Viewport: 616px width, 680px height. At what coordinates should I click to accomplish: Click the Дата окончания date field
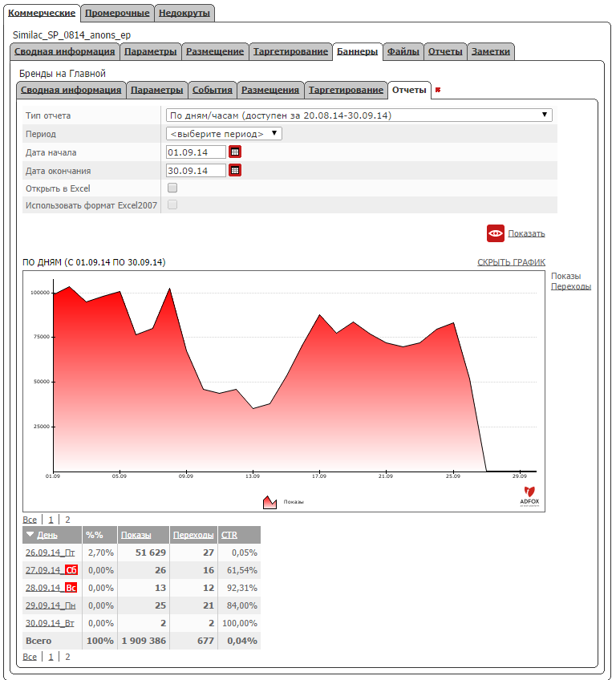pos(196,171)
